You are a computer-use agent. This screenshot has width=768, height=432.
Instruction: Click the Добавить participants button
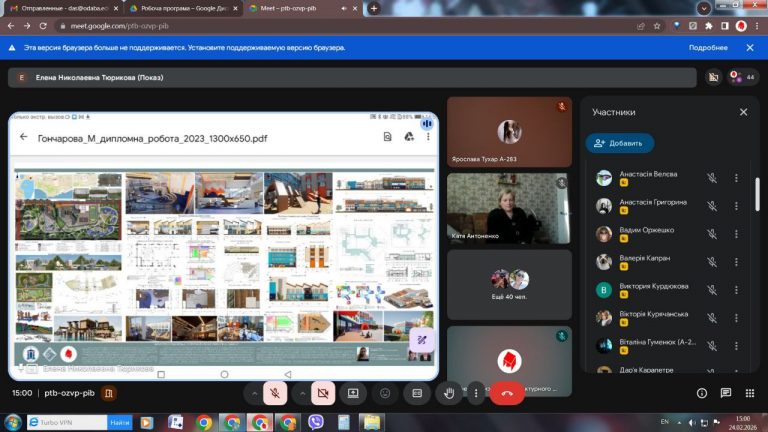tap(620, 143)
